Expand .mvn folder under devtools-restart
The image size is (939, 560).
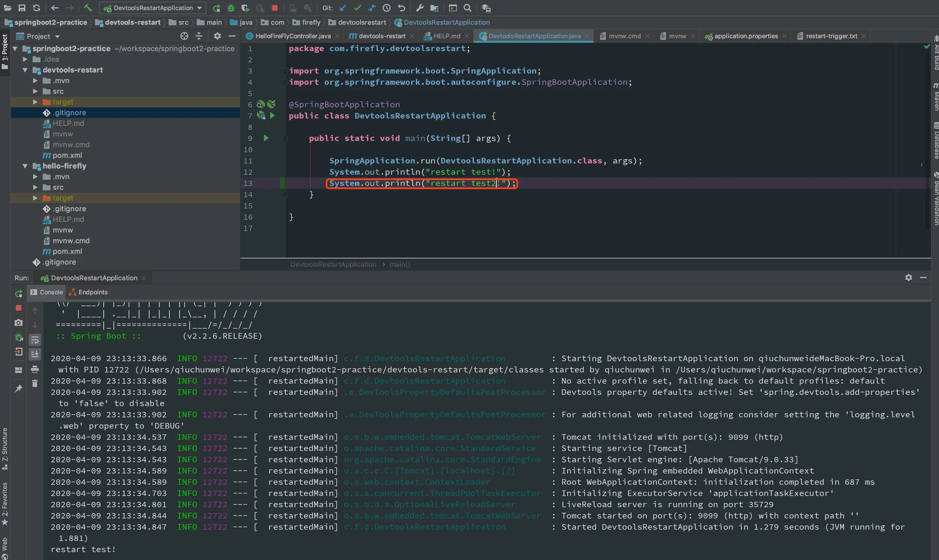tap(35, 81)
